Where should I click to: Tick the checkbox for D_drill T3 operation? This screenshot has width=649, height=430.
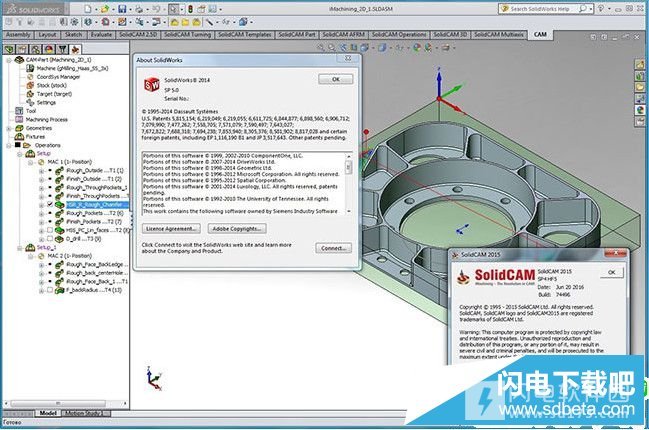click(50, 239)
